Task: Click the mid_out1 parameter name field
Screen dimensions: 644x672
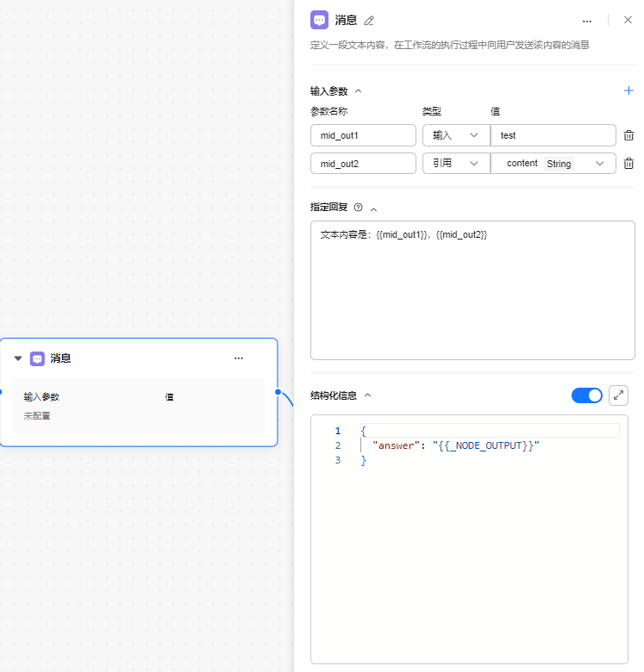Action: point(363,135)
